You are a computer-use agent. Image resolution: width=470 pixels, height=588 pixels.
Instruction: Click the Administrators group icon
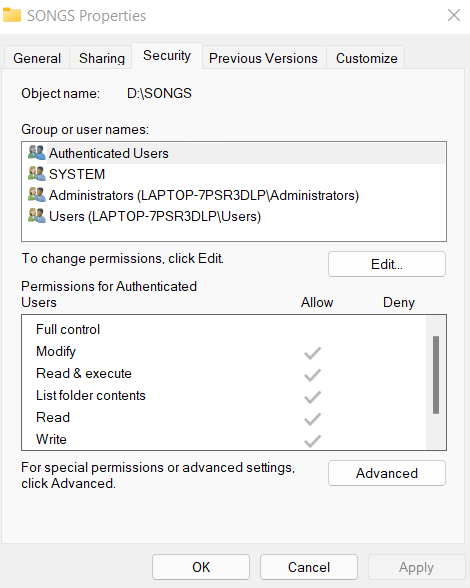pyautogui.click(x=37, y=195)
